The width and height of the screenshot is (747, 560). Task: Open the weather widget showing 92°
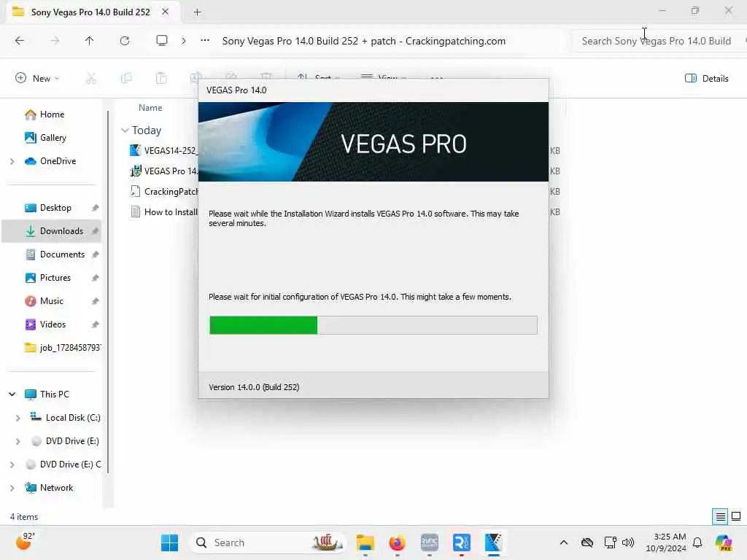[x=25, y=542]
